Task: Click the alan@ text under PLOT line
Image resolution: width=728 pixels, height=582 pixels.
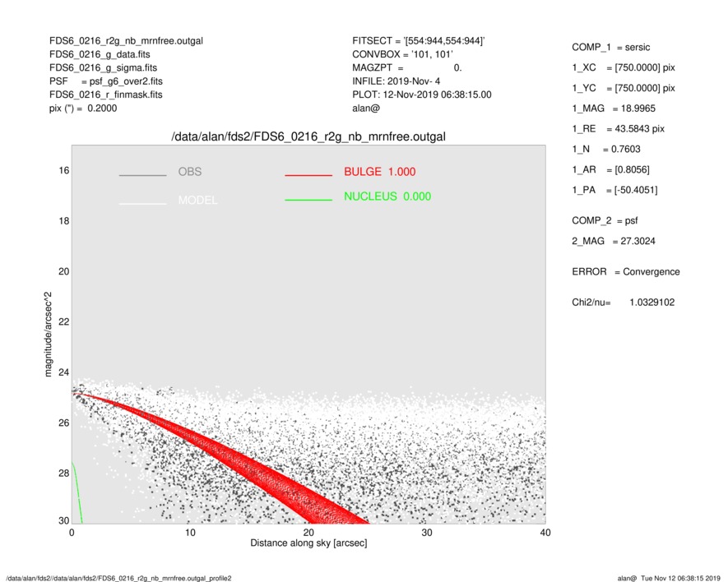Action: (366, 109)
